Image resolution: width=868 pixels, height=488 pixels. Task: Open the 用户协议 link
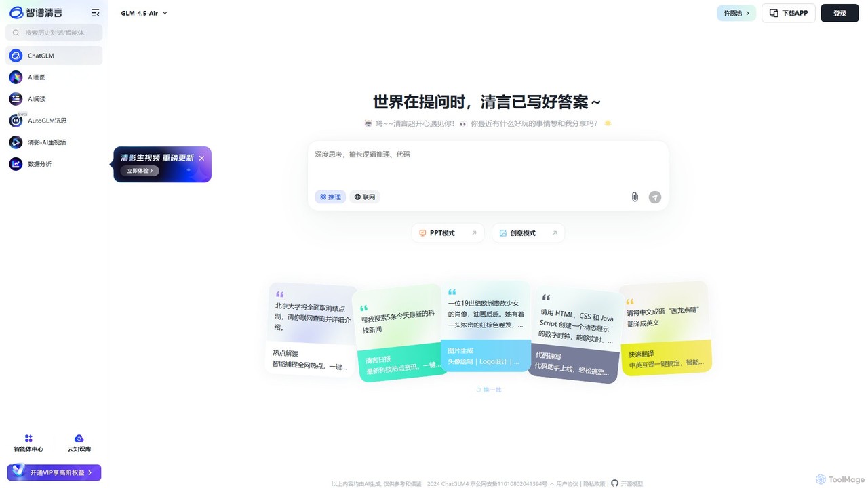(x=567, y=484)
